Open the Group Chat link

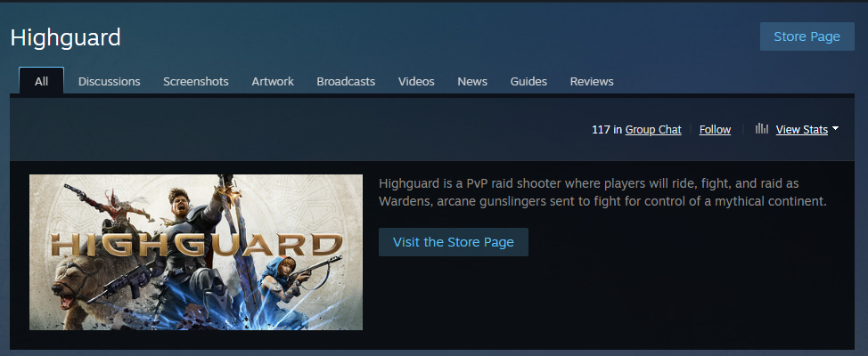(653, 129)
